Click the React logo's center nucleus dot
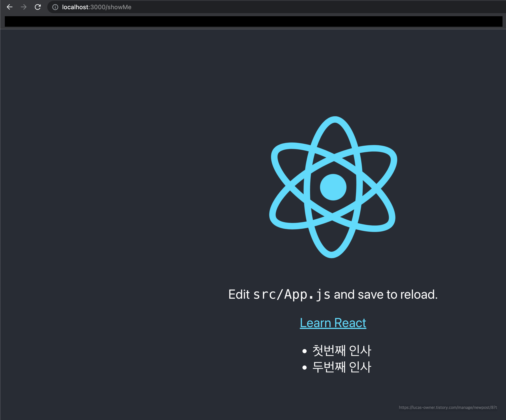Screen dimensions: 506x420 click(x=333, y=187)
